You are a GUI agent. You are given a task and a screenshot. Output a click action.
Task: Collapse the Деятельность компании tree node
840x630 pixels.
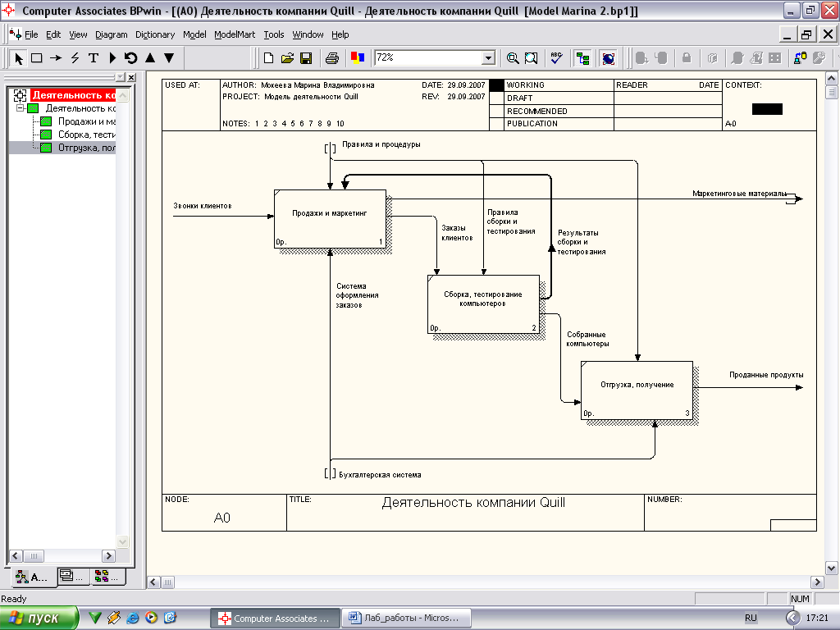coord(21,108)
